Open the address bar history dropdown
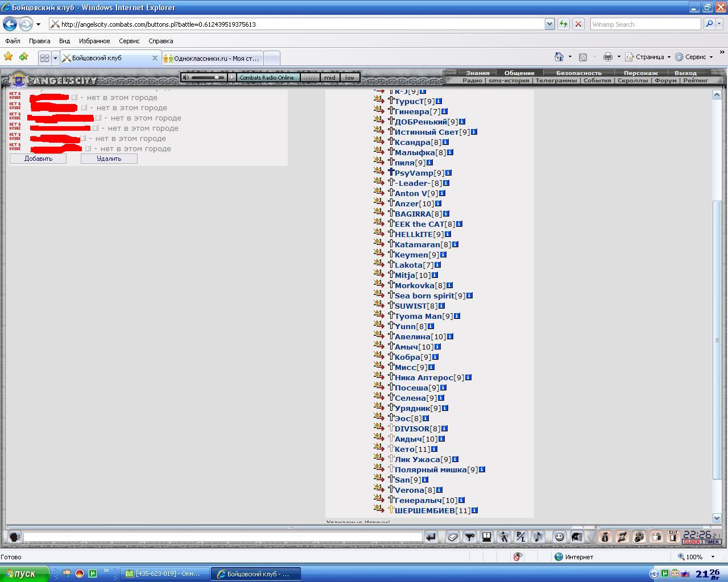The height and width of the screenshot is (582, 728). [x=549, y=24]
